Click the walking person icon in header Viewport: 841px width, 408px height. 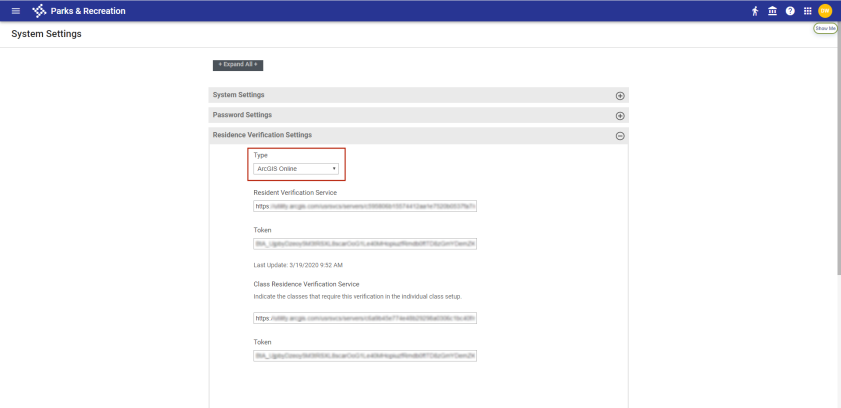click(755, 11)
